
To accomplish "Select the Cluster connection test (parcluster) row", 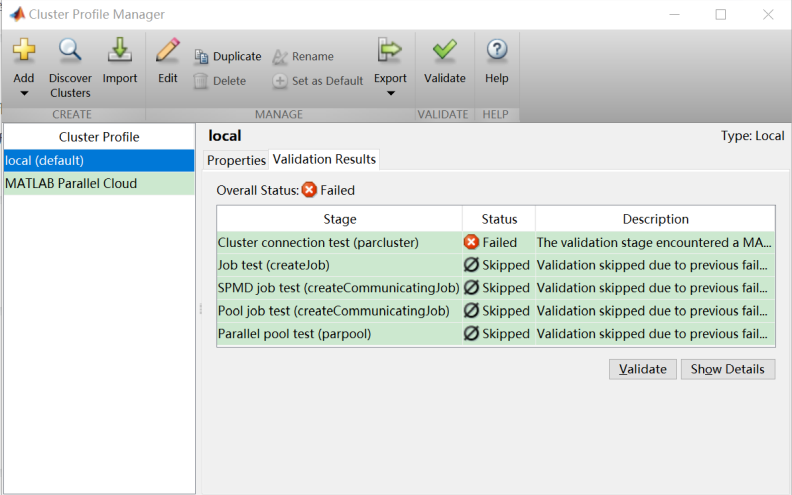I will coord(496,243).
